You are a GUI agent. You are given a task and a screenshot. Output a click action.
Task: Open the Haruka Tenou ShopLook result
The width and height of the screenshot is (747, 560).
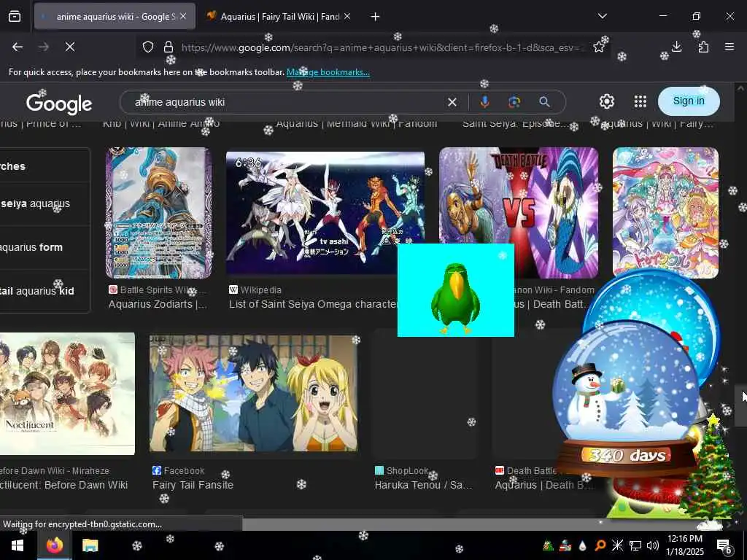point(423,485)
